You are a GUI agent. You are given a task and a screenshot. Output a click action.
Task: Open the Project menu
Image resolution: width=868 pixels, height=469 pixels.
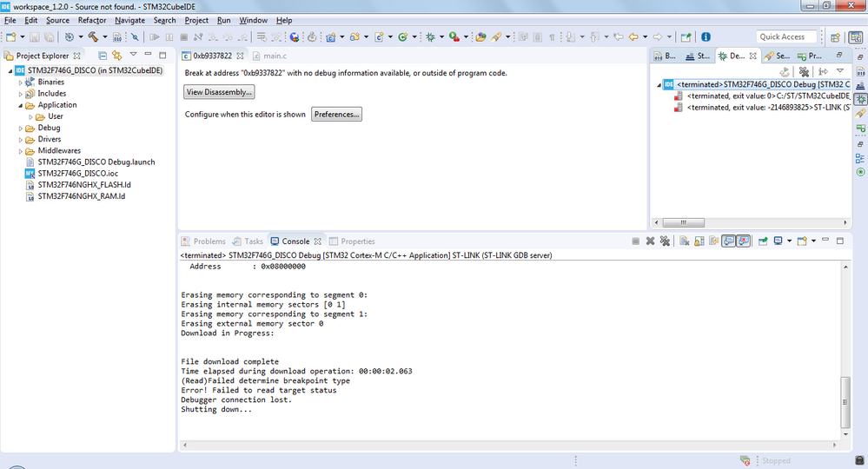click(196, 21)
